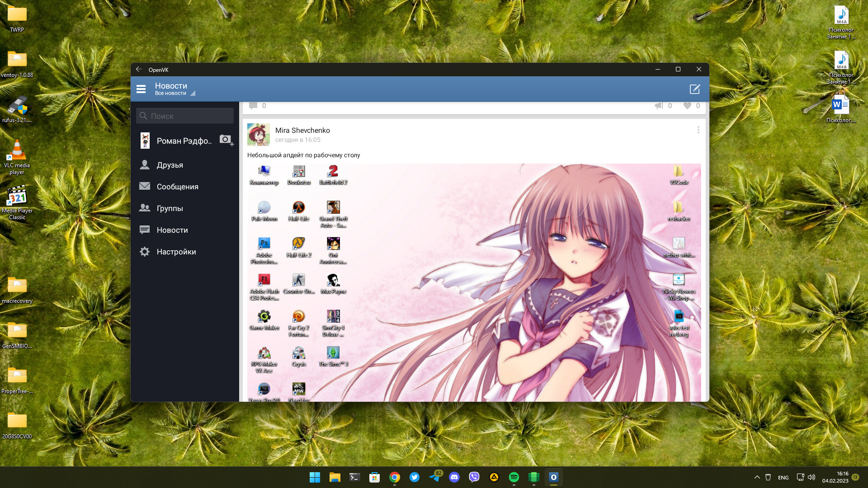This screenshot has height=488, width=868.
Task: Go to Группы section
Action: [170, 208]
